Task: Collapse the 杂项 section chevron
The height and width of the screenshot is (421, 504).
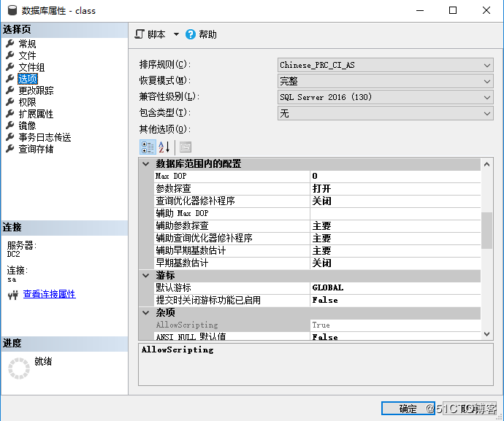Action: (146, 313)
